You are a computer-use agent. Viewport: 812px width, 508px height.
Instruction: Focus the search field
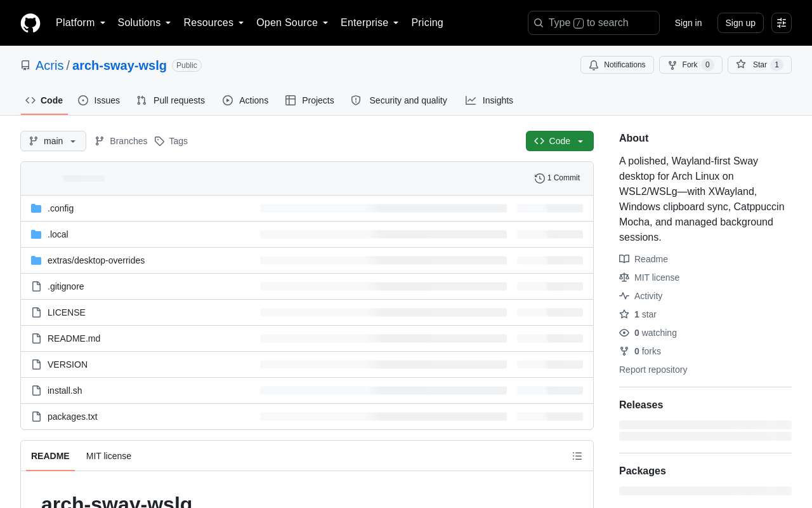(594, 23)
